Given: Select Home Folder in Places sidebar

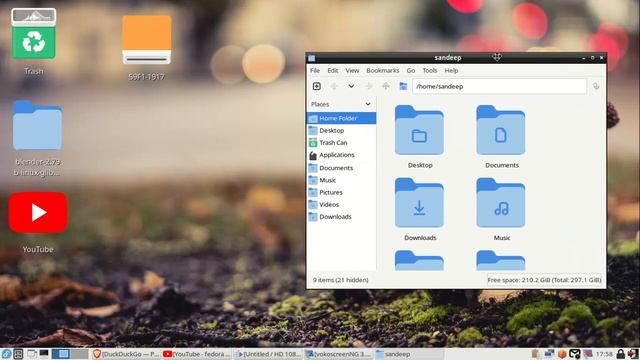Looking at the screenshot, I should click(342, 118).
